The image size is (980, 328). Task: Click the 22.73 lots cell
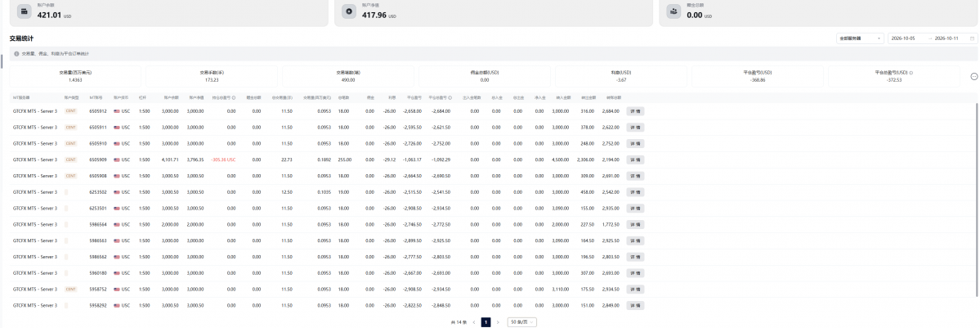click(x=287, y=160)
